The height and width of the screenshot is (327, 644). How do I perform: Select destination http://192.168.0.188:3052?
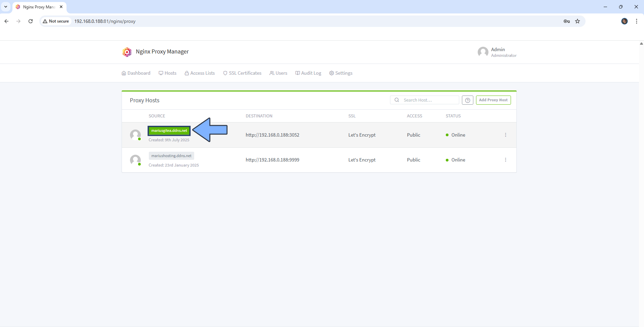272,135
